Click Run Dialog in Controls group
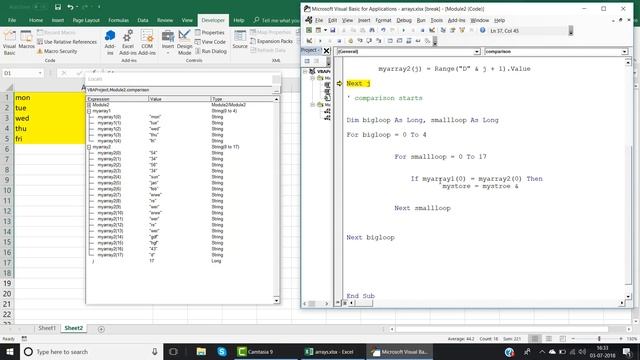This screenshot has height=360, width=640. pos(211,51)
